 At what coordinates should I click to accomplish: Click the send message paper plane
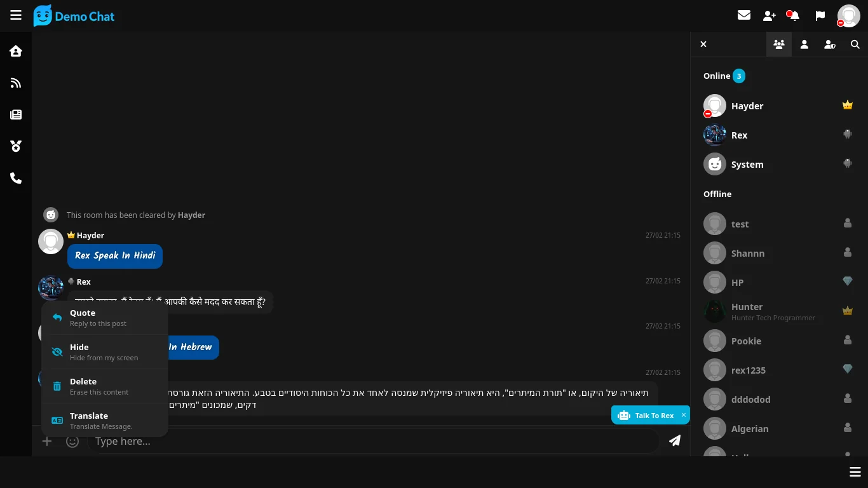point(675,440)
